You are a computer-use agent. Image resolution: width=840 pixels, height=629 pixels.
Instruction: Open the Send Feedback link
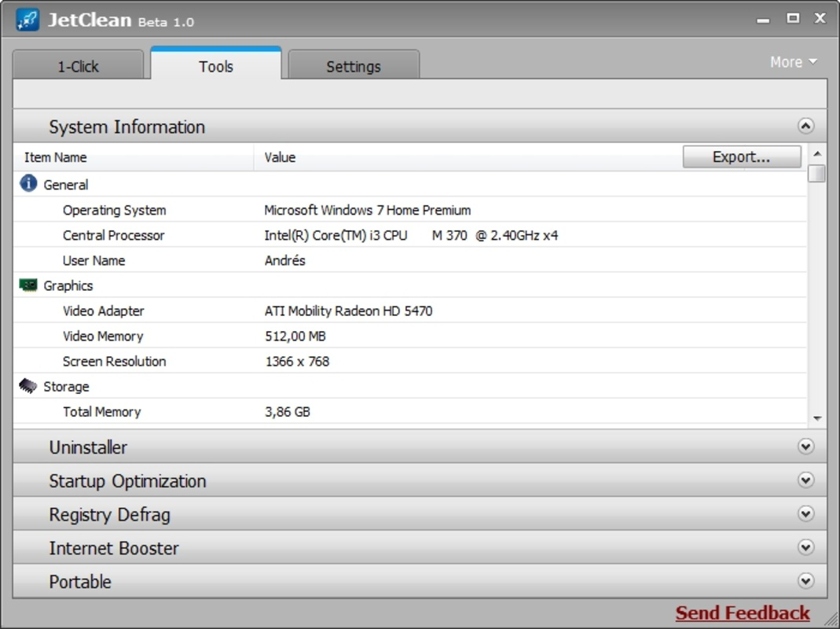tap(743, 612)
